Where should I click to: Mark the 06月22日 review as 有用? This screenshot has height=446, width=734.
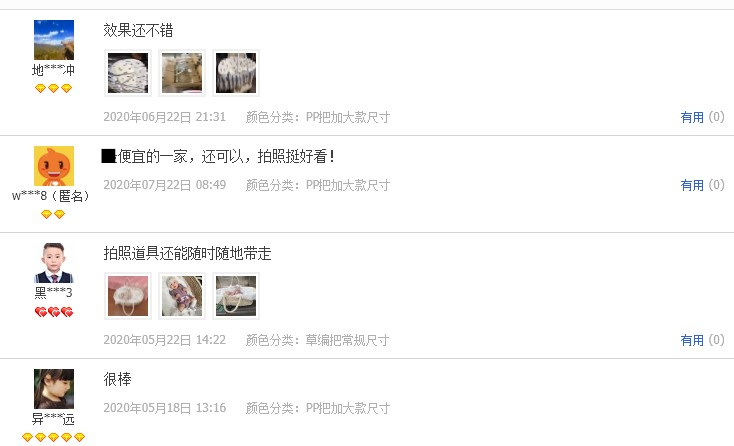pos(692,117)
